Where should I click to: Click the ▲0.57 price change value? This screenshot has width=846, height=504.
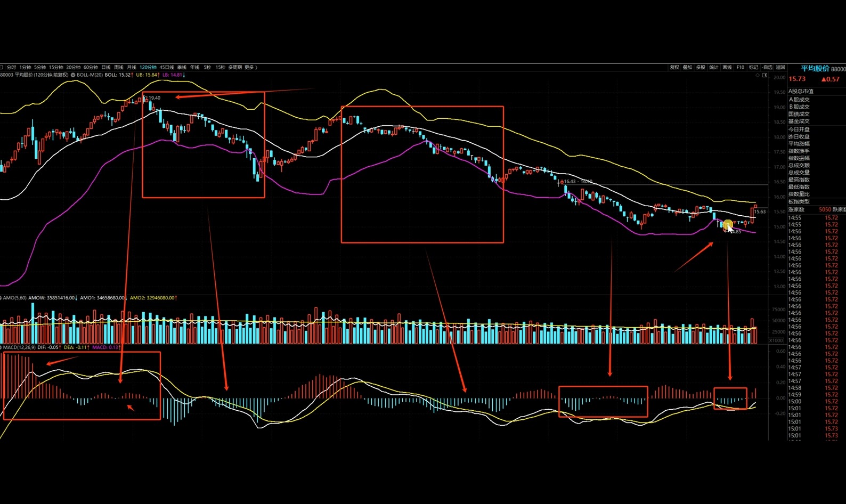coord(830,79)
